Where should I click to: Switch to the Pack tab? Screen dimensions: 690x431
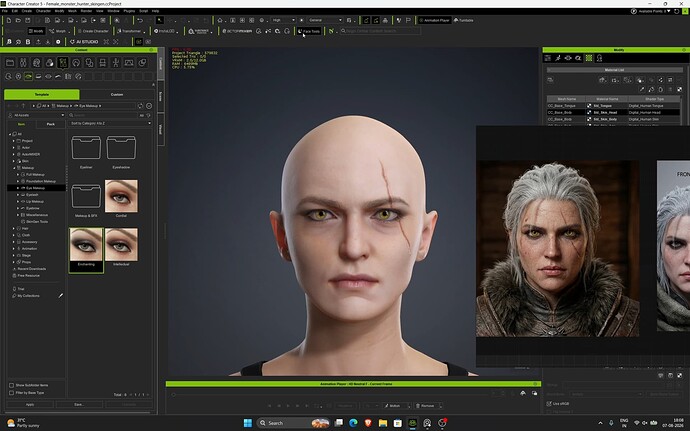pos(51,124)
